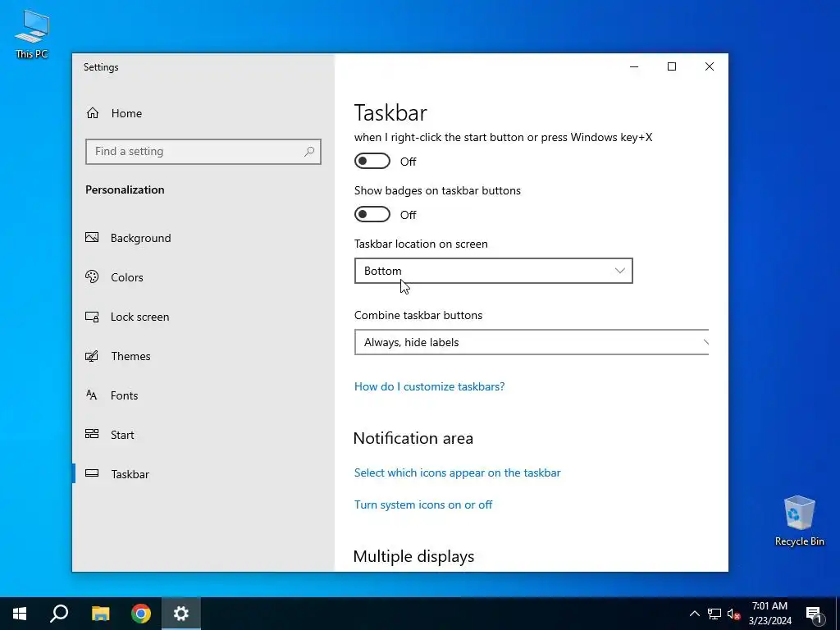Open Turn system icons on or off

point(422,504)
